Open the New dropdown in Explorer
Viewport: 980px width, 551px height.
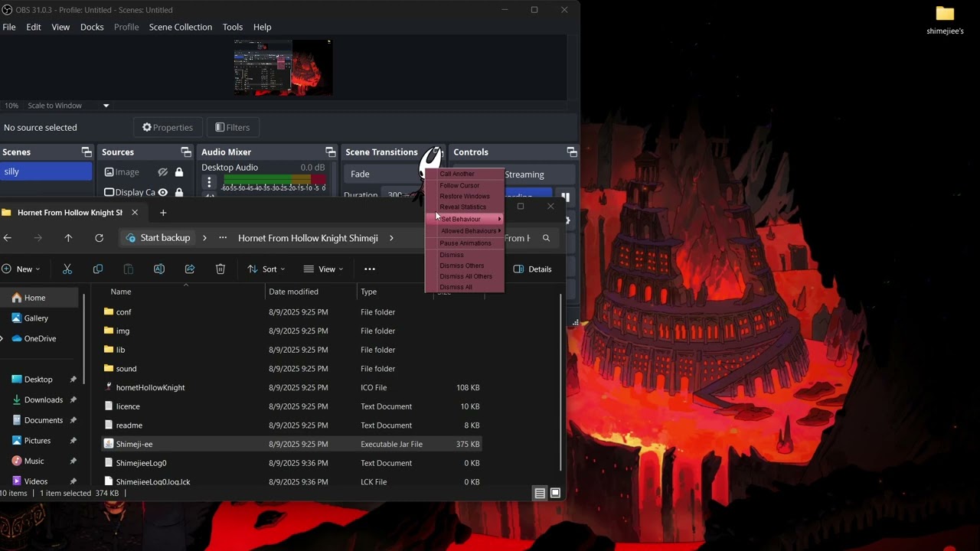[x=21, y=269]
